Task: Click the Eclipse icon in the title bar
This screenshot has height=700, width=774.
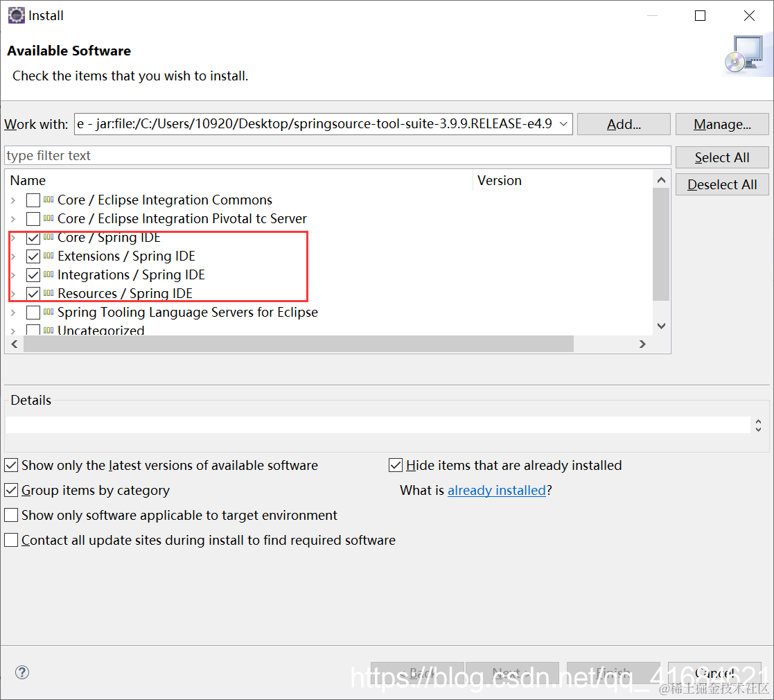Action: [16, 15]
